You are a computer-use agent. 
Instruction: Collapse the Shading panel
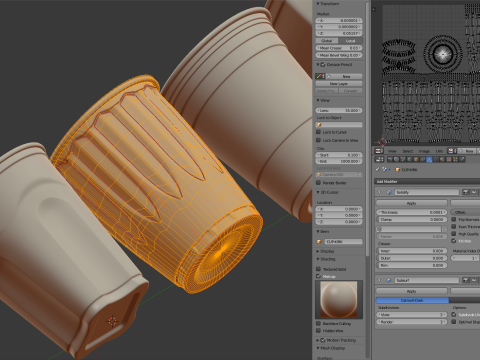click(x=318, y=259)
